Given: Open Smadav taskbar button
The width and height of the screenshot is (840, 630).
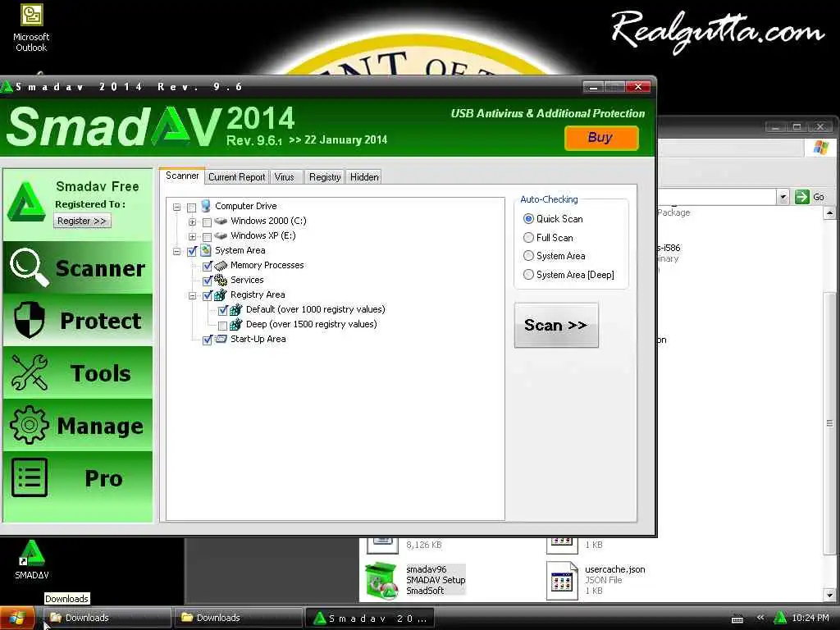Looking at the screenshot, I should pos(369,619).
